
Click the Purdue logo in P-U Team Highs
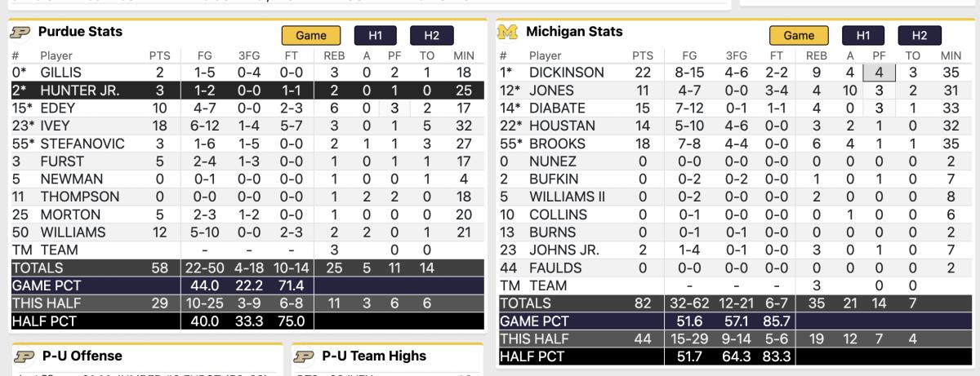click(x=305, y=356)
